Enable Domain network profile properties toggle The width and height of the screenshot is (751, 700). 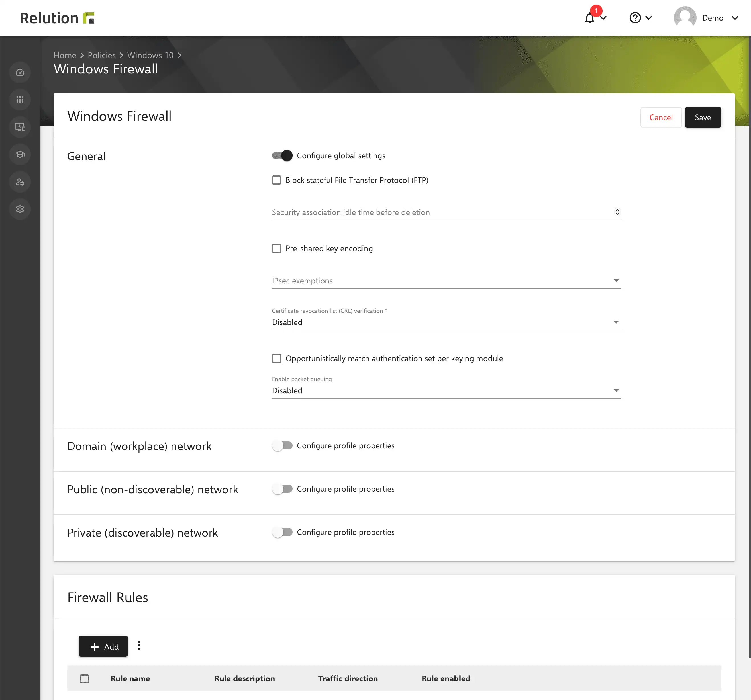[x=282, y=445]
